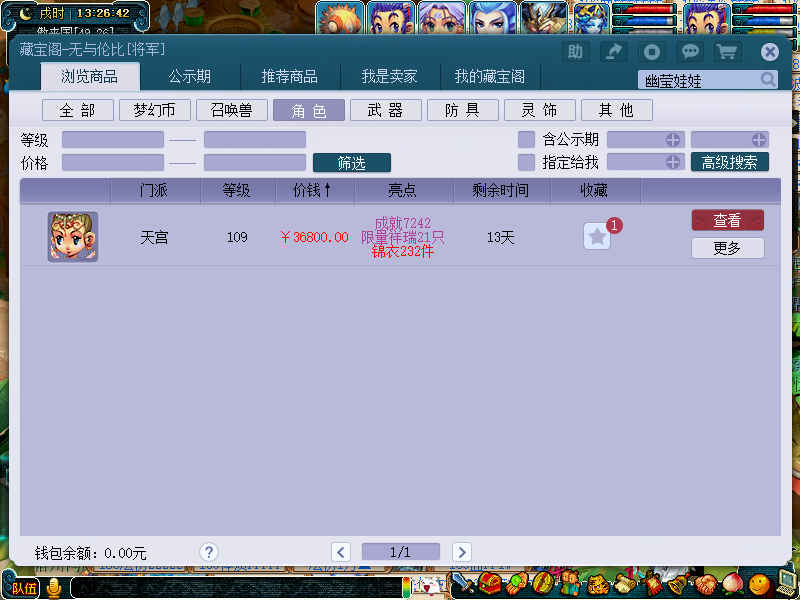Click the 价格 maximum input field
Viewport: 800px width, 600px height.
pyautogui.click(x=255, y=163)
